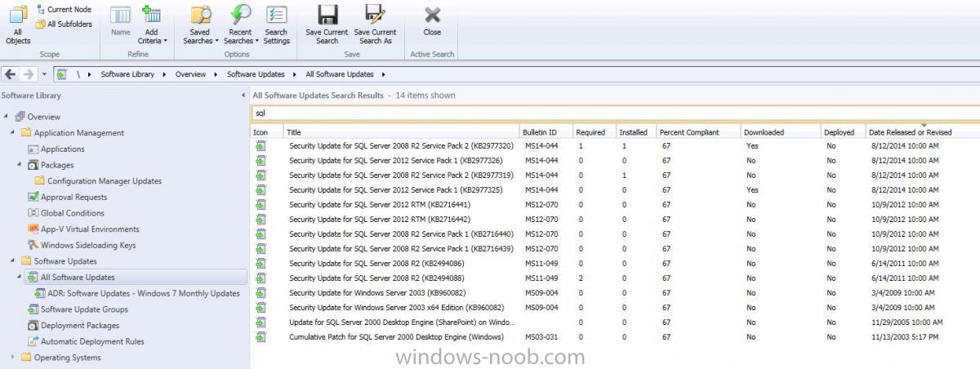
Task: Select the update KB2977319 row
Action: pyautogui.click(x=614, y=175)
